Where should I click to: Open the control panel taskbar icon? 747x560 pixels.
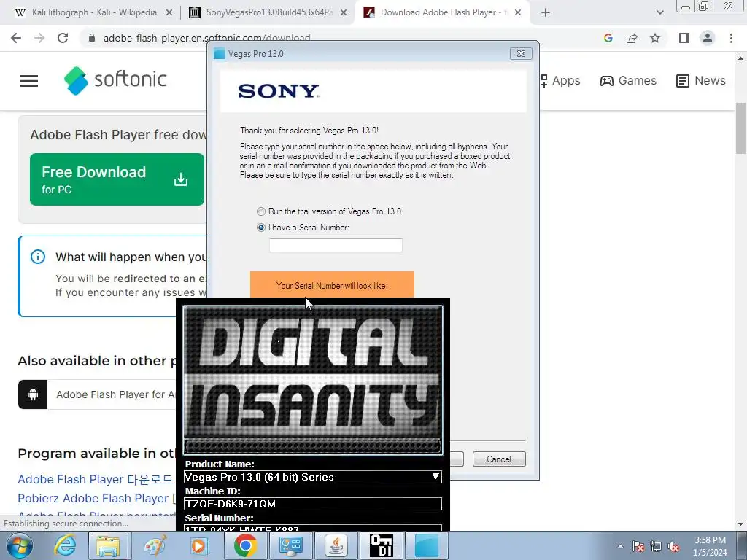[291, 545]
